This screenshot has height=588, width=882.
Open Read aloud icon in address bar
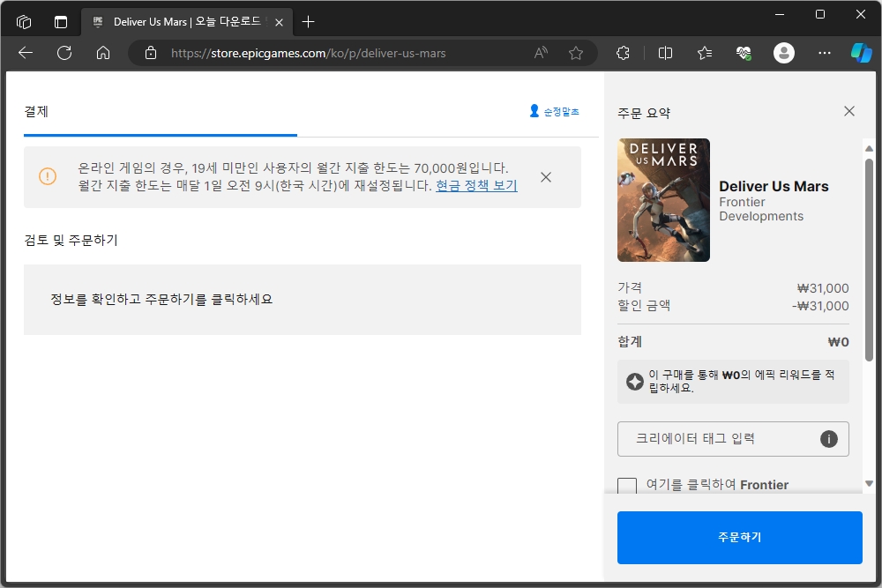[x=541, y=53]
